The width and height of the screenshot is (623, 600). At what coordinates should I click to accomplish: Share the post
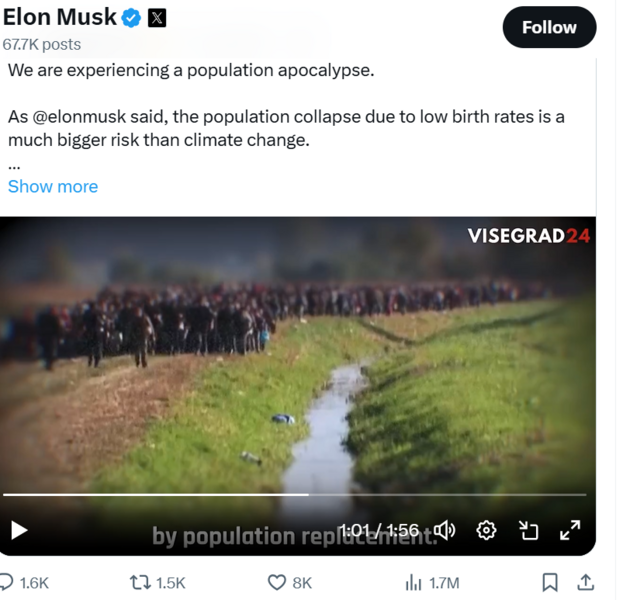[586, 582]
